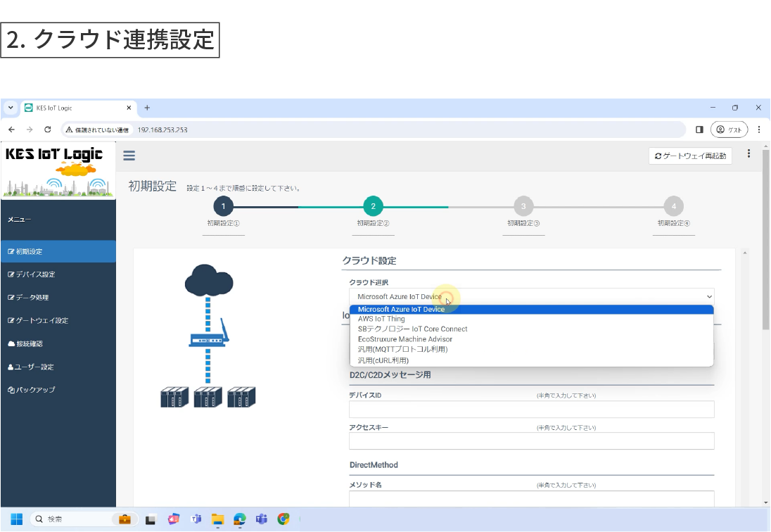The width and height of the screenshot is (771, 532).
Task: Click step 2 circle 初期設定②
Action: coord(374,206)
